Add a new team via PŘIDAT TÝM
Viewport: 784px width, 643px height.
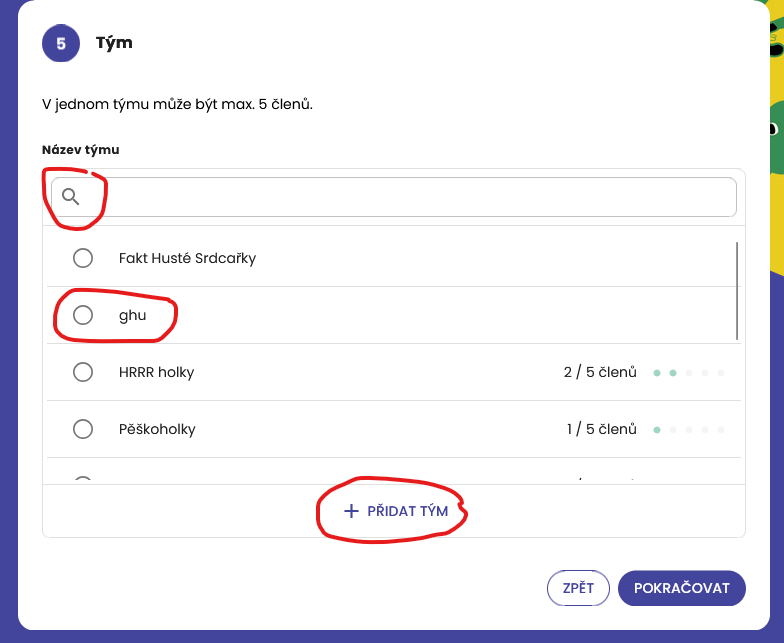tap(394, 511)
